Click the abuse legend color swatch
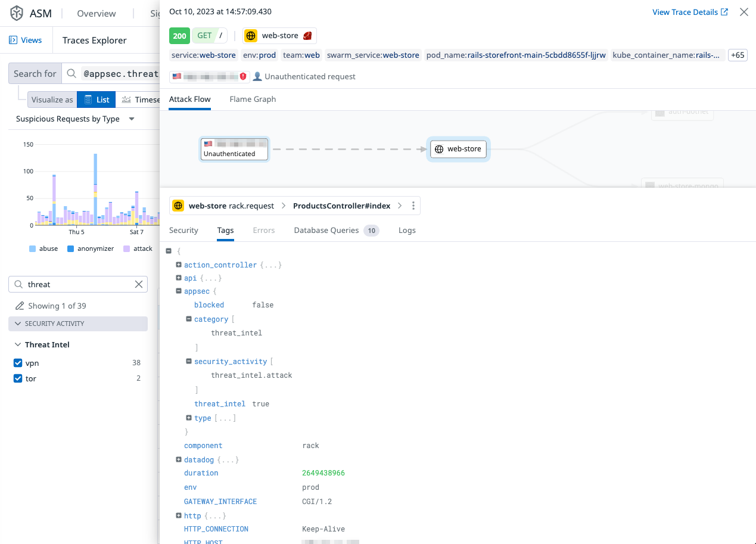This screenshot has width=756, height=544. (x=32, y=248)
